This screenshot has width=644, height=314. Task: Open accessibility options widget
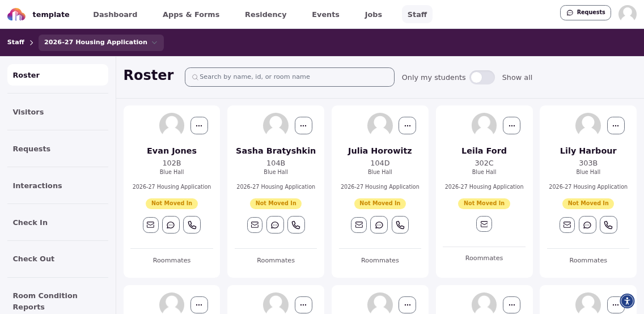point(627,301)
